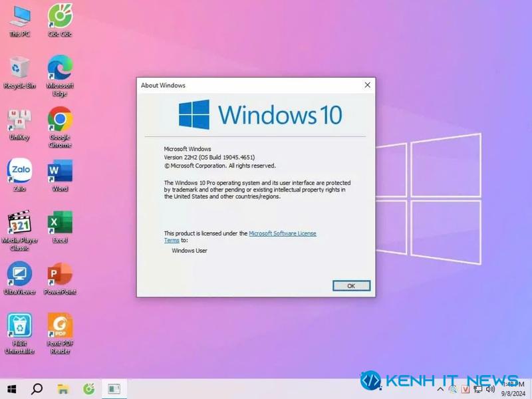
Task: Select the Word desktop shortcut
Action: click(x=60, y=175)
